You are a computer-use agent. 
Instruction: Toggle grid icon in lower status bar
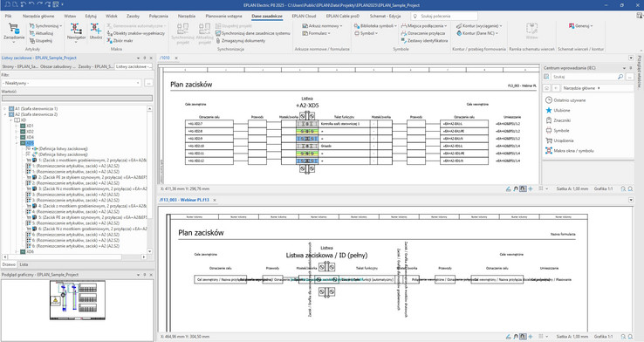click(541, 337)
